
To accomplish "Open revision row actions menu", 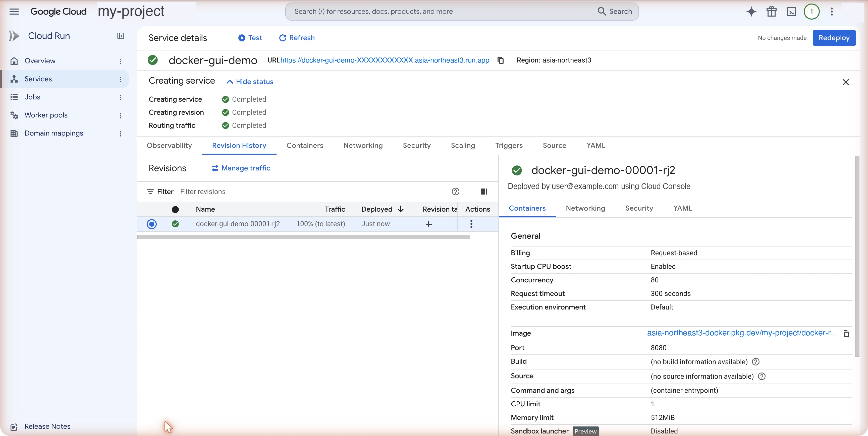I will pos(471,224).
